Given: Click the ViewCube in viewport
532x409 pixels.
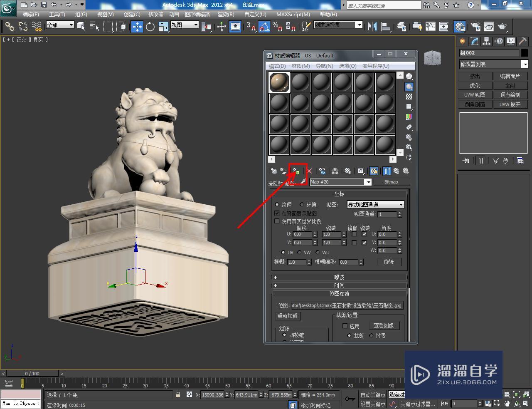Looking at the screenshot, I should (432, 58).
